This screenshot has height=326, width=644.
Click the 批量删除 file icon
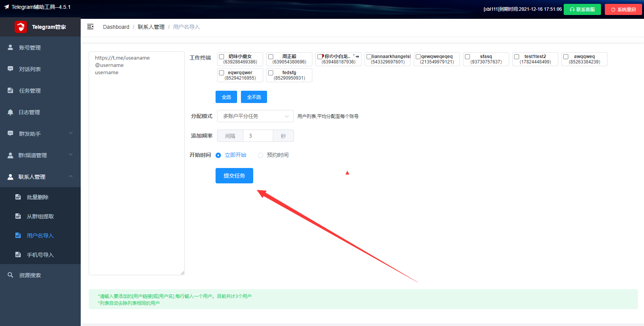(x=18, y=197)
